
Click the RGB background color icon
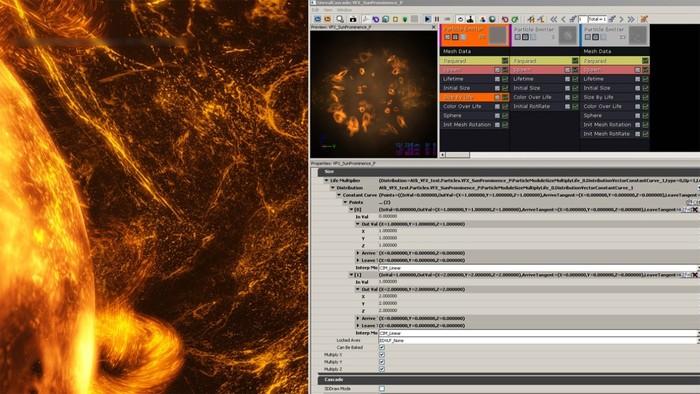click(482, 19)
